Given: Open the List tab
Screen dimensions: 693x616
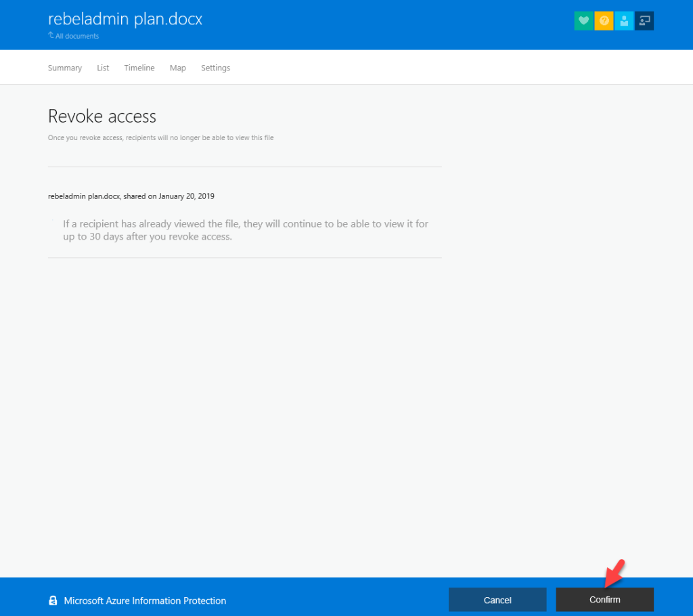Looking at the screenshot, I should (102, 67).
